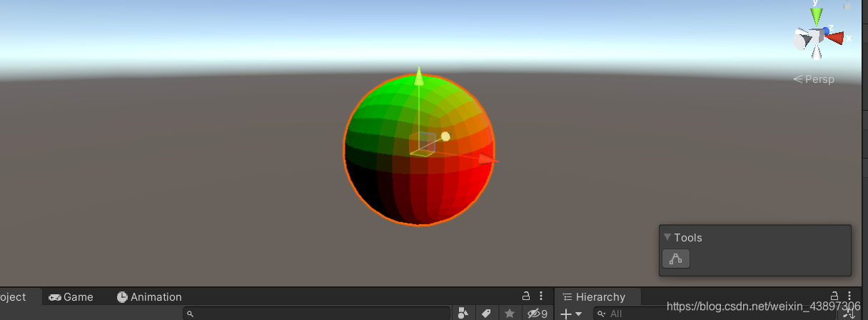Select the green Y move arrow handle

coord(419,76)
